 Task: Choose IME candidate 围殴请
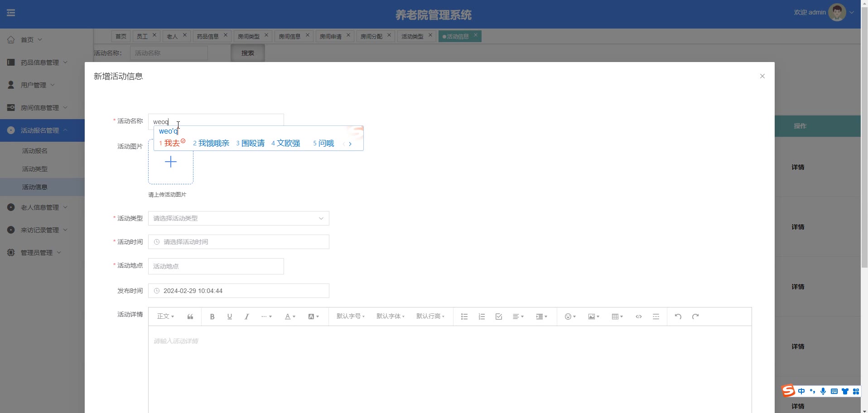pos(250,143)
